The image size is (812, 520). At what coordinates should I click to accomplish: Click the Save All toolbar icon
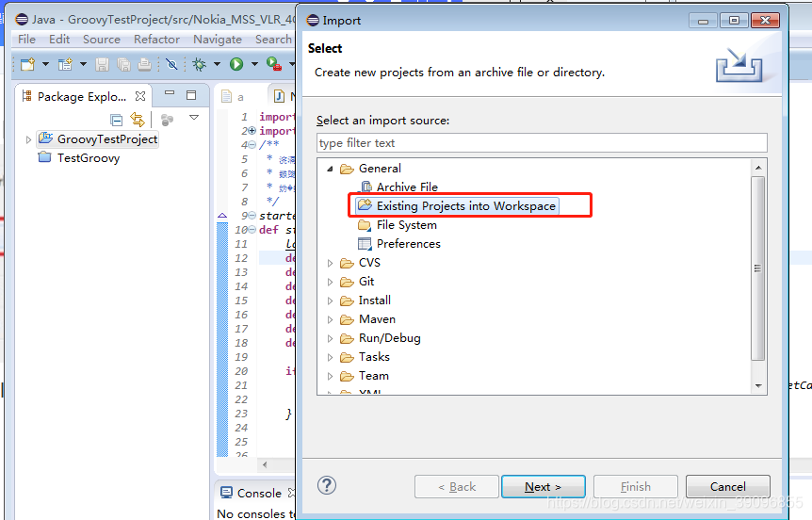pyautogui.click(x=123, y=64)
